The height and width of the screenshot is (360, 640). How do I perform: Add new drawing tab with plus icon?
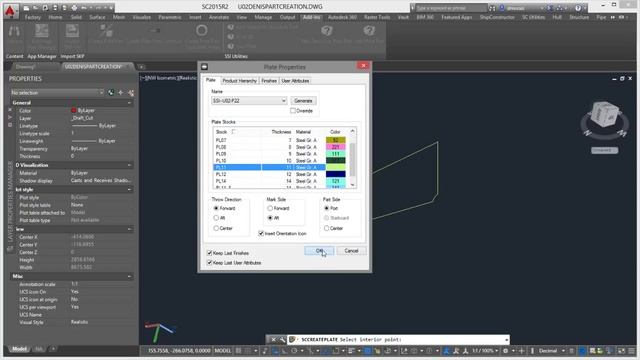pos(141,67)
